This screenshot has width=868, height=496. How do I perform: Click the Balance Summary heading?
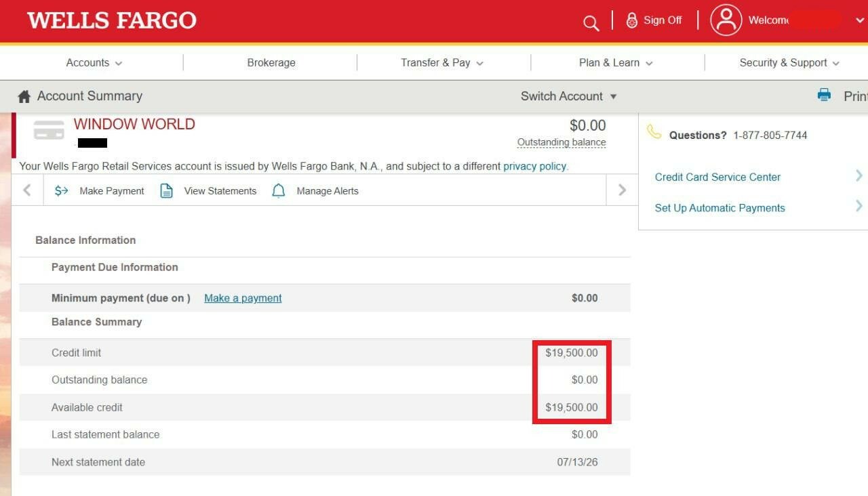97,322
